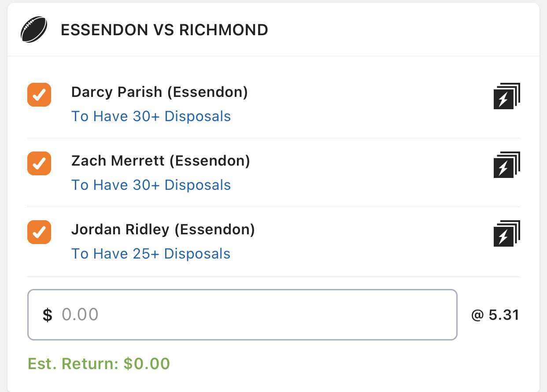Open Zach Merrett's To Have 30+ Disposals link

click(151, 185)
